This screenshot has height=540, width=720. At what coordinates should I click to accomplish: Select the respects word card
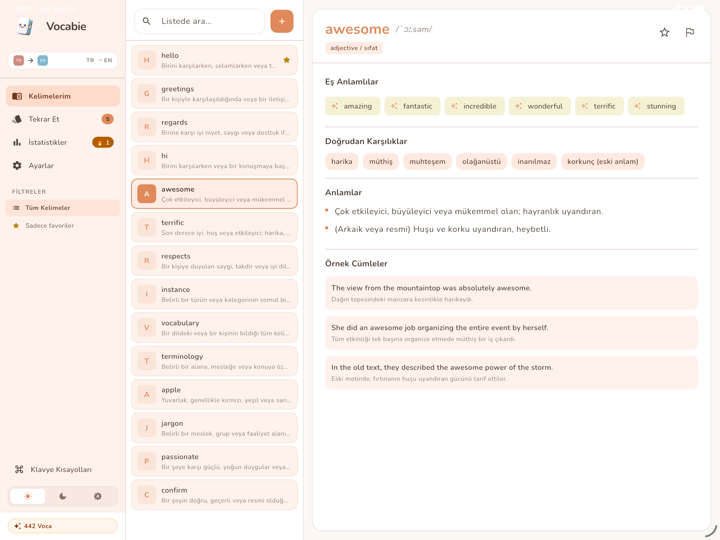(x=214, y=261)
